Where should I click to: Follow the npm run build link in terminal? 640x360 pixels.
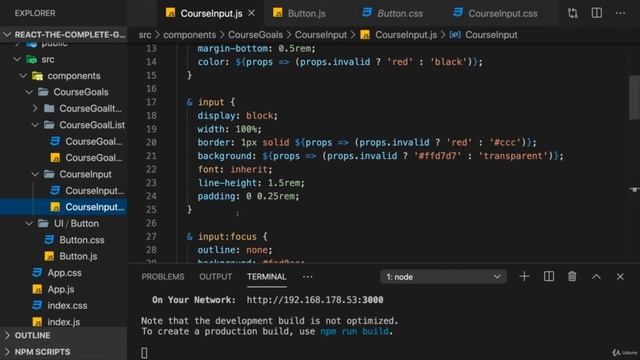pyautogui.click(x=354, y=331)
